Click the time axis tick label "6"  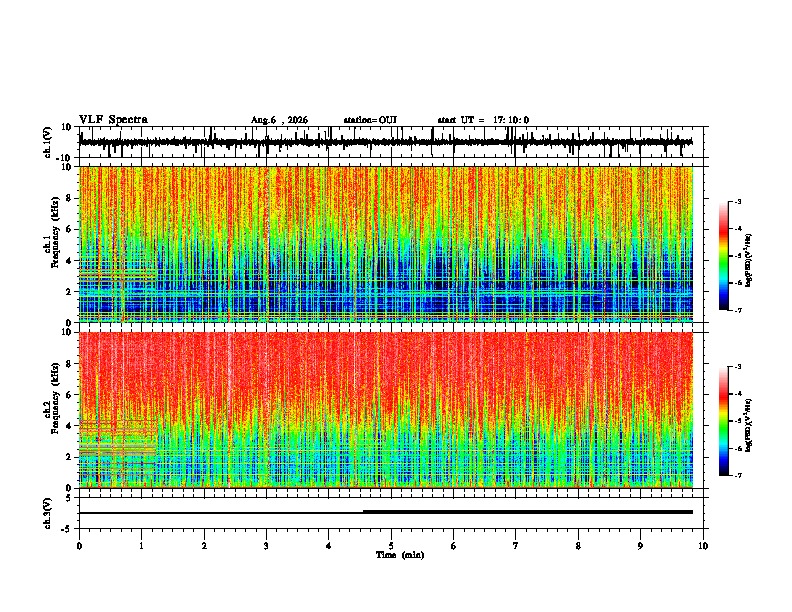pos(453,546)
